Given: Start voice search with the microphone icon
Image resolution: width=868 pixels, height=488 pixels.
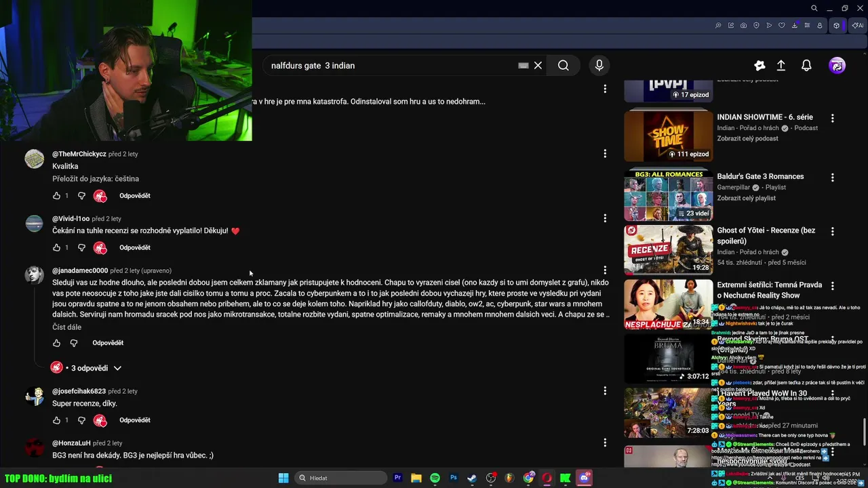Looking at the screenshot, I should [x=599, y=66].
